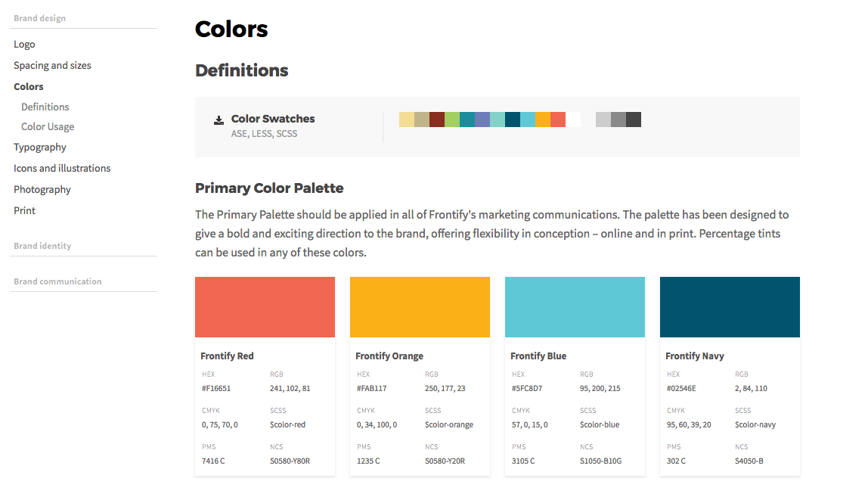Click the Color Swatches download icon
Viewport: 868px width, 497px height.
[219, 120]
